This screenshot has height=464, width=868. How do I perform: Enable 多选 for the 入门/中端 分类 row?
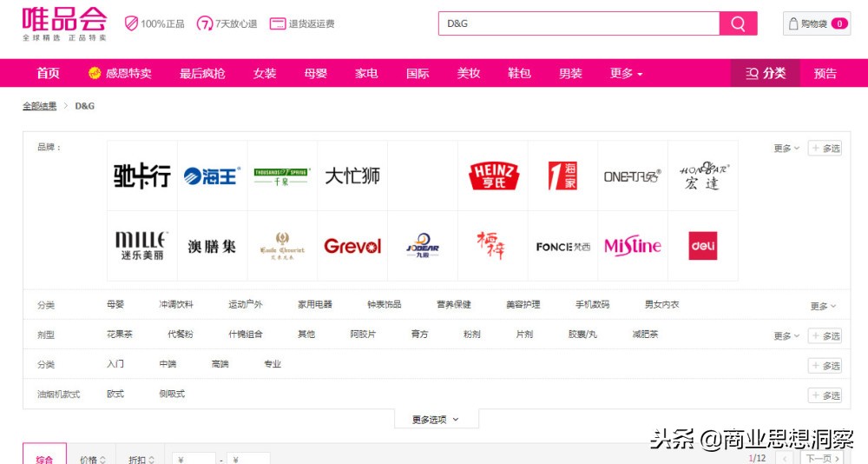click(x=825, y=366)
